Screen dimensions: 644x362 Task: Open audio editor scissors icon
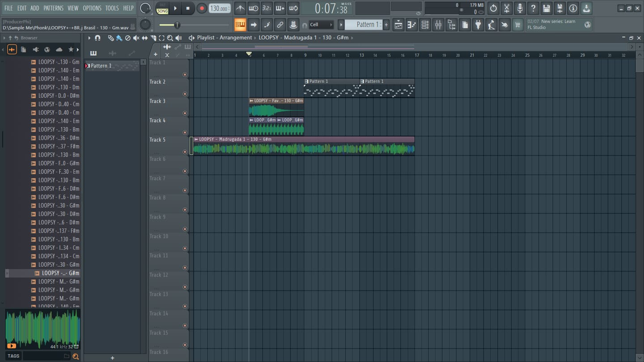tap(506, 8)
